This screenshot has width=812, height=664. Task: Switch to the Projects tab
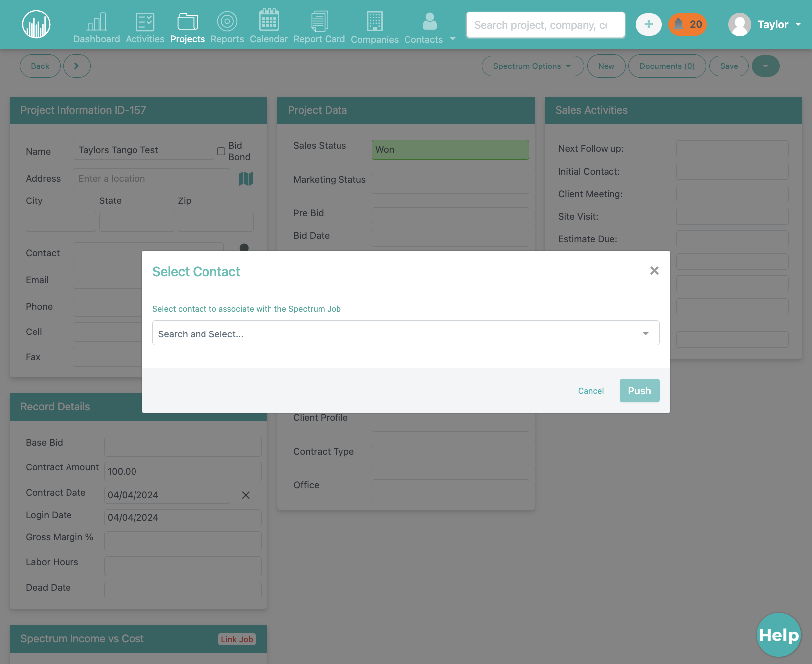coord(188,27)
